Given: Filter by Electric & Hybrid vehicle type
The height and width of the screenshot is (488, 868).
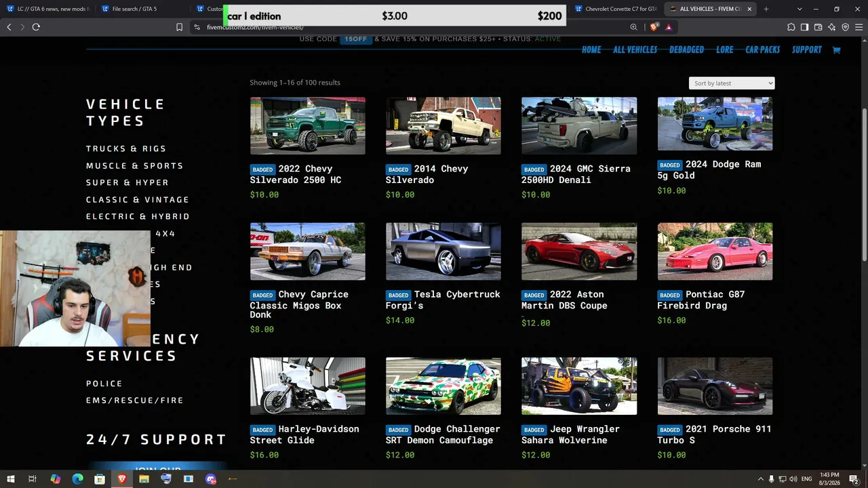Looking at the screenshot, I should coord(138,216).
